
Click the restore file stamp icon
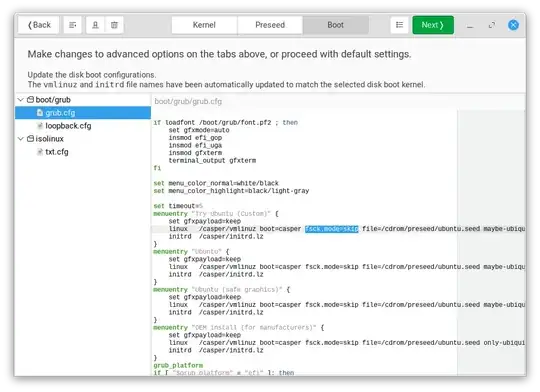95,25
